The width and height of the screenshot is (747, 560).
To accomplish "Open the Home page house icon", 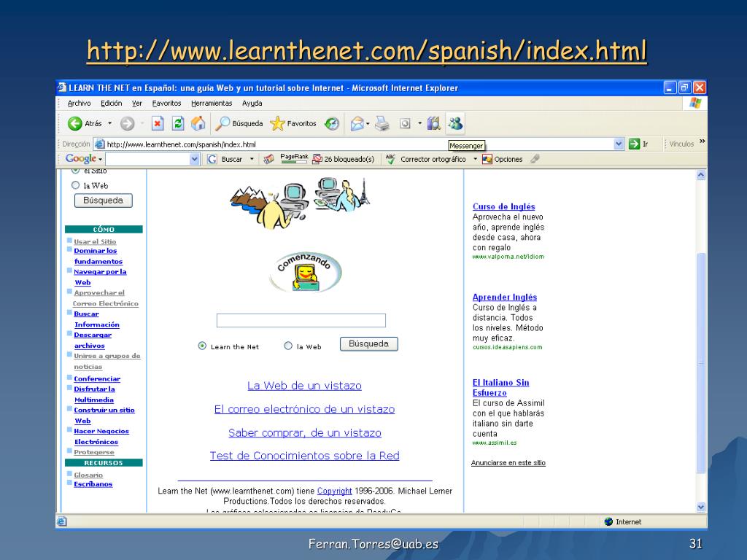I will pyautogui.click(x=198, y=124).
